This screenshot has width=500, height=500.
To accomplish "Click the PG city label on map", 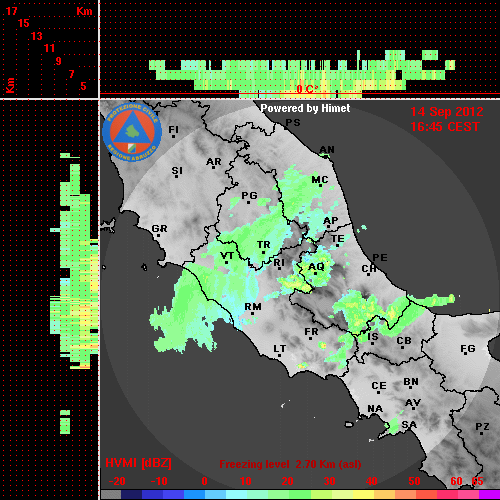I will point(249,195).
